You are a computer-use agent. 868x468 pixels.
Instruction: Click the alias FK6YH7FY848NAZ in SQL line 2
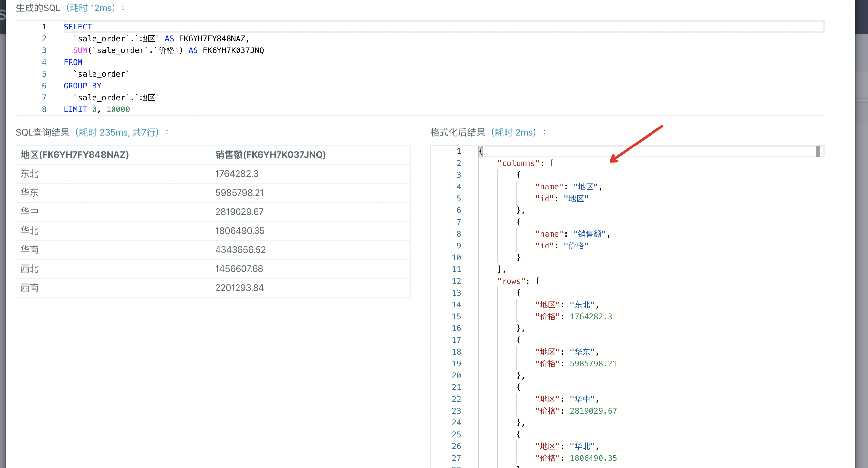212,38
